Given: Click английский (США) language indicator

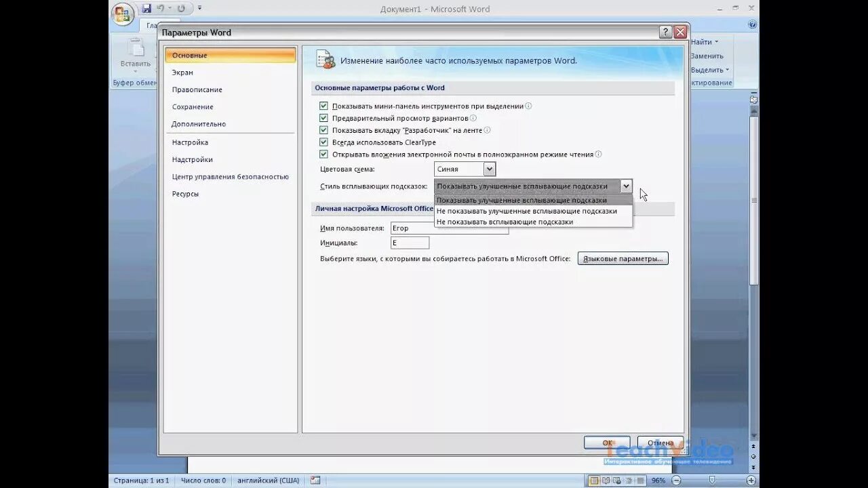Looking at the screenshot, I should (x=268, y=481).
